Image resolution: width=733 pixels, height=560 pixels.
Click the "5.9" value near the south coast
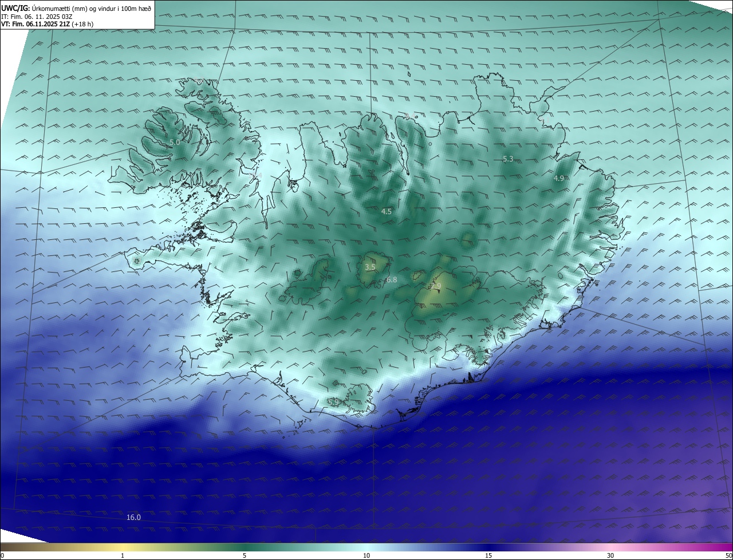point(334,402)
